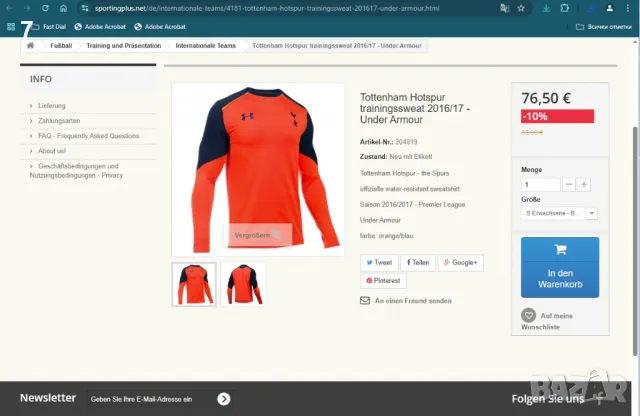This screenshot has width=640, height=416.
Task: Share product with Google+ button
Action: (461, 263)
